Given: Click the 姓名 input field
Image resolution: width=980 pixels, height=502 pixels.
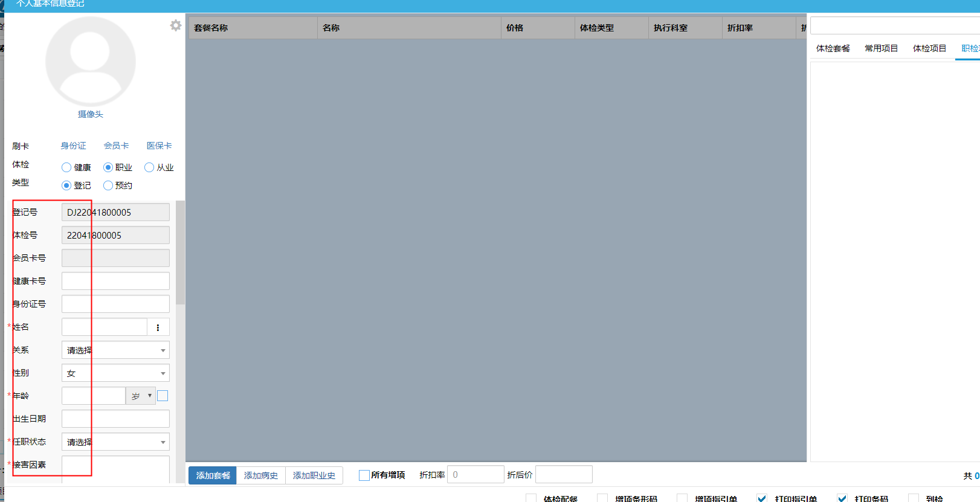Looking at the screenshot, I should click(x=105, y=327).
